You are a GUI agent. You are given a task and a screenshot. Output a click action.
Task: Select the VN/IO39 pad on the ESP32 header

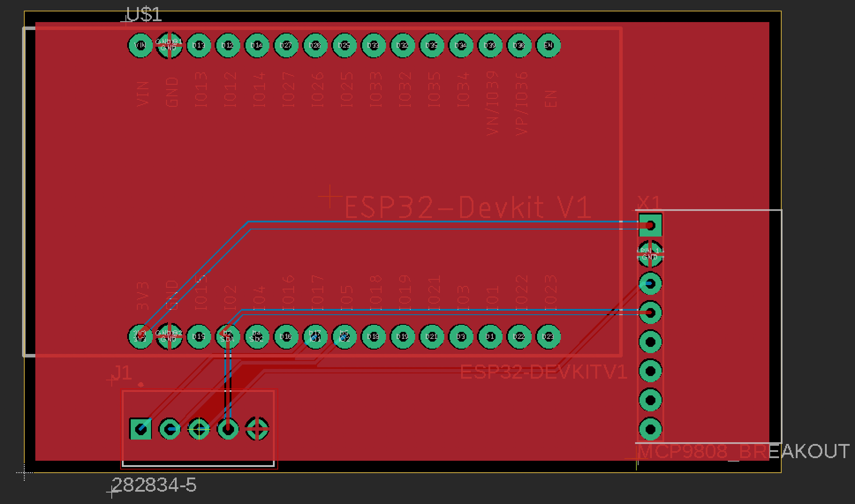click(490, 45)
